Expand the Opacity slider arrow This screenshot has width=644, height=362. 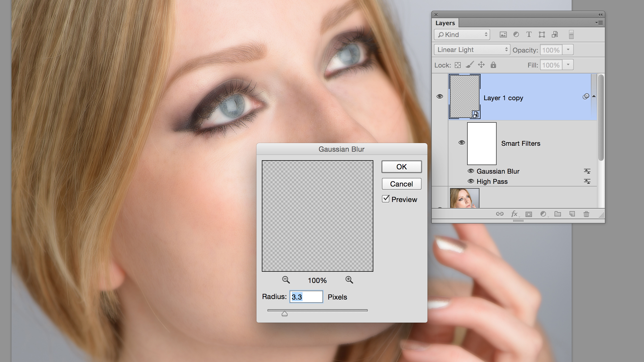[568, 50]
